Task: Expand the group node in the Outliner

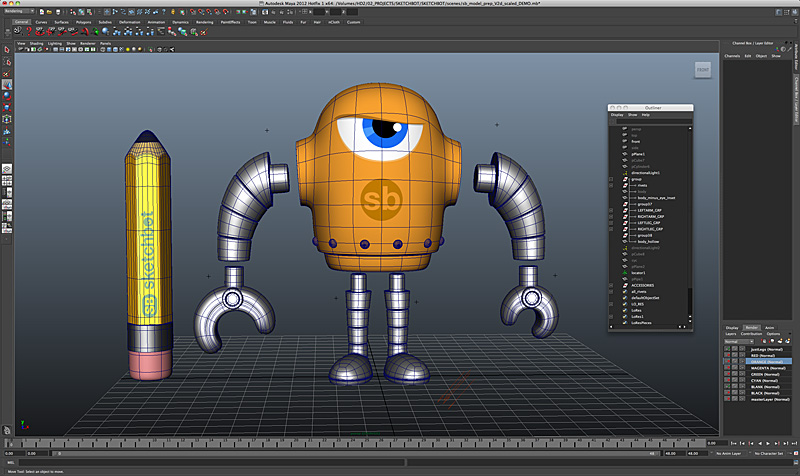Action: click(611, 179)
